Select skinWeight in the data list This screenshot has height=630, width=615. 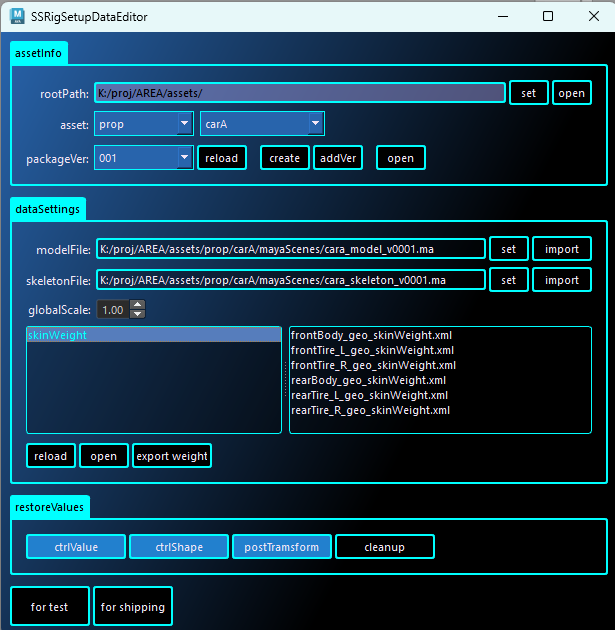tap(153, 336)
